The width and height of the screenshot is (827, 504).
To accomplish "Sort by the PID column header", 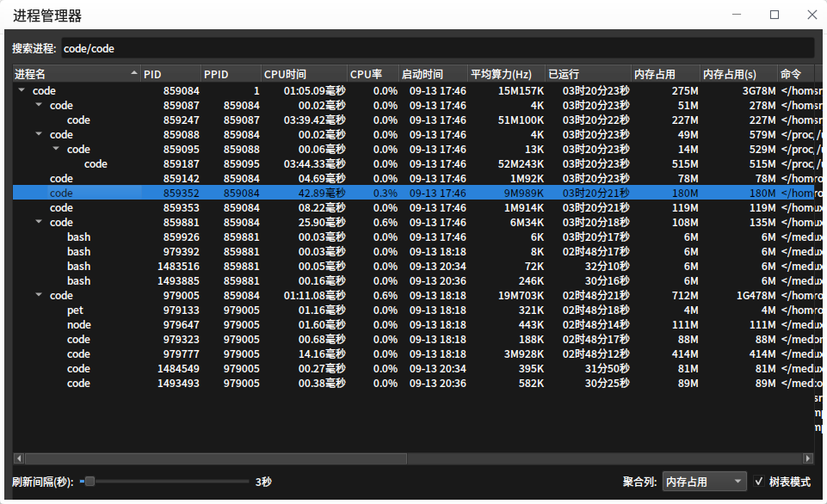I will (171, 74).
